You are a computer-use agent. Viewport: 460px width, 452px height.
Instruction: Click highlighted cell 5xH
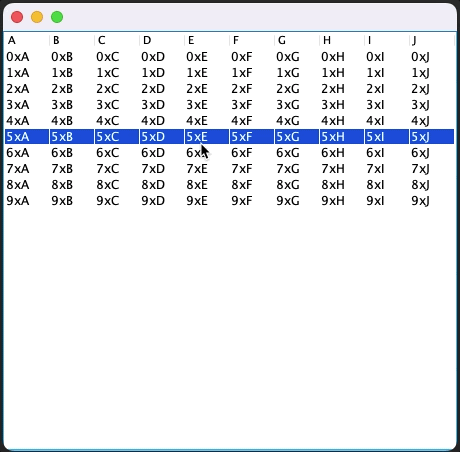(342, 137)
